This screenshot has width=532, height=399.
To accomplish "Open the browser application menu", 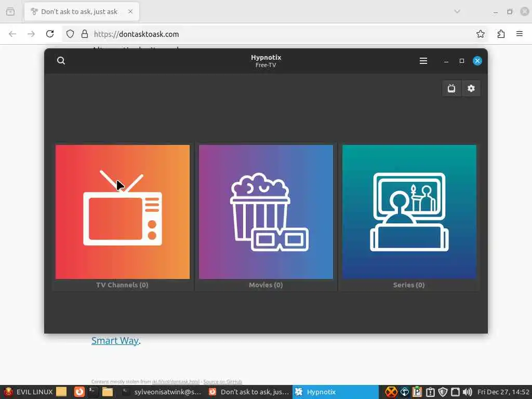I will point(520,34).
